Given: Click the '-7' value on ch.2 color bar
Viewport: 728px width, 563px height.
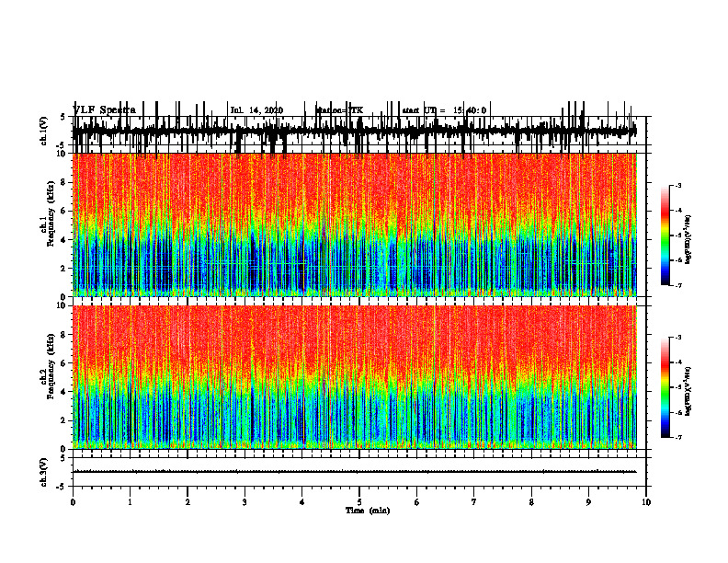Looking at the screenshot, I should (x=677, y=437).
